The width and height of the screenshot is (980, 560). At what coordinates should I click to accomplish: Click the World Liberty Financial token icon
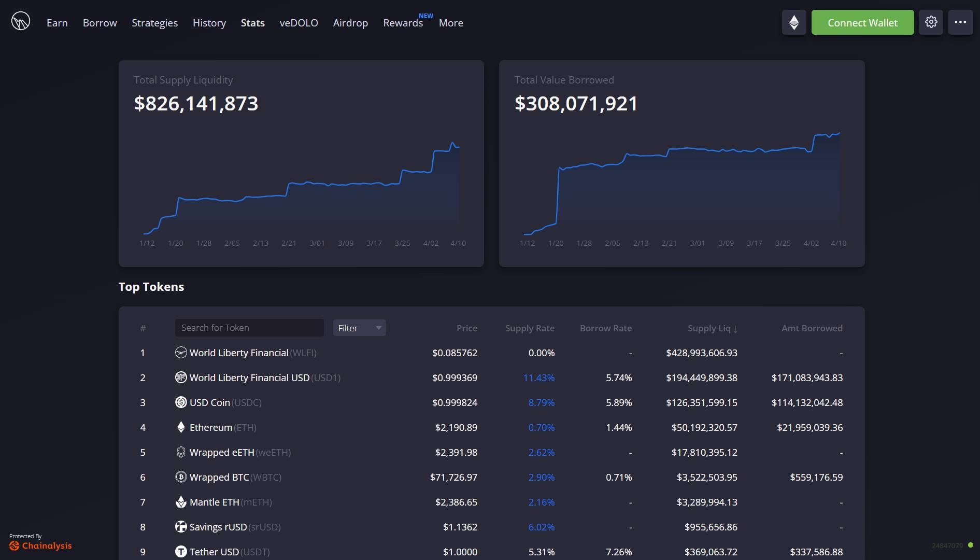[x=180, y=353]
